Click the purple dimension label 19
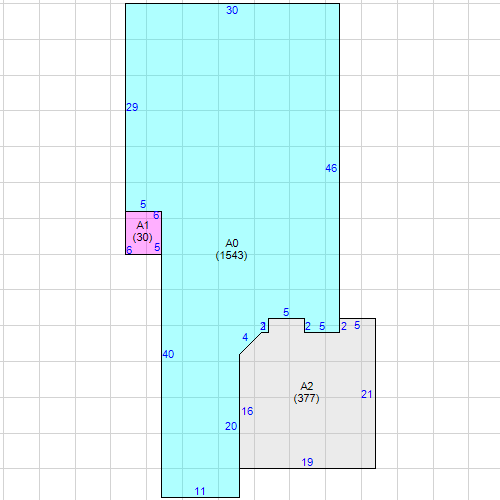This screenshot has height=500, width=500. pyautogui.click(x=307, y=462)
